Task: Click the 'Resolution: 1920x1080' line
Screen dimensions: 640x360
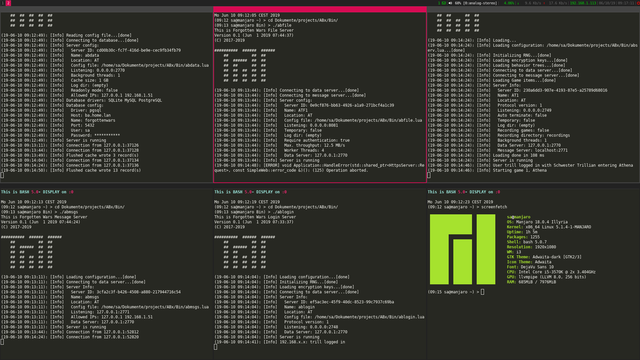Action: tap(531, 247)
